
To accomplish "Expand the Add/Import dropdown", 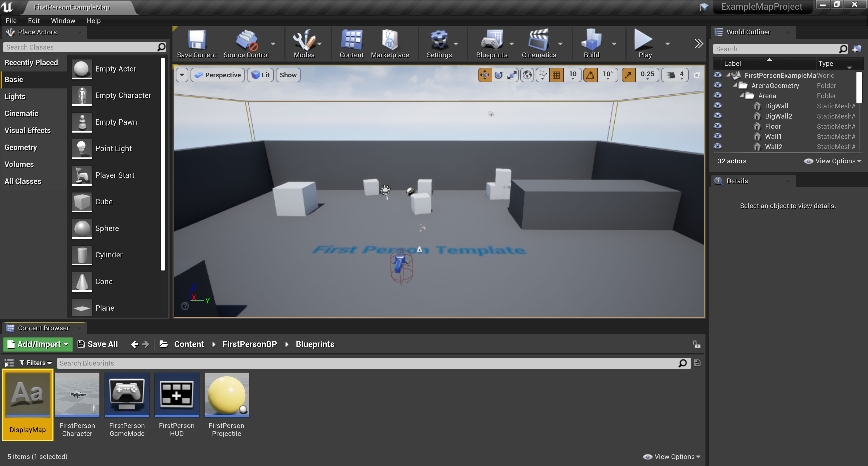I will 38,344.
